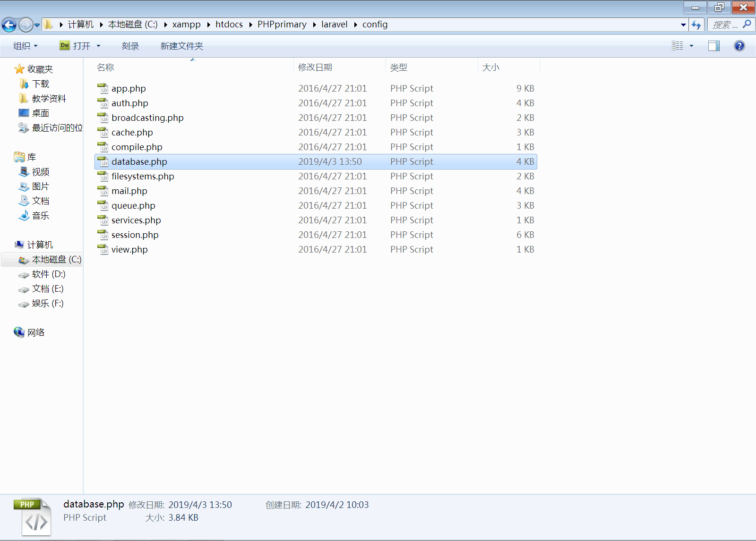Screen dimensions: 756x541
Task: Click the Back navigation arrow
Action: point(9,25)
